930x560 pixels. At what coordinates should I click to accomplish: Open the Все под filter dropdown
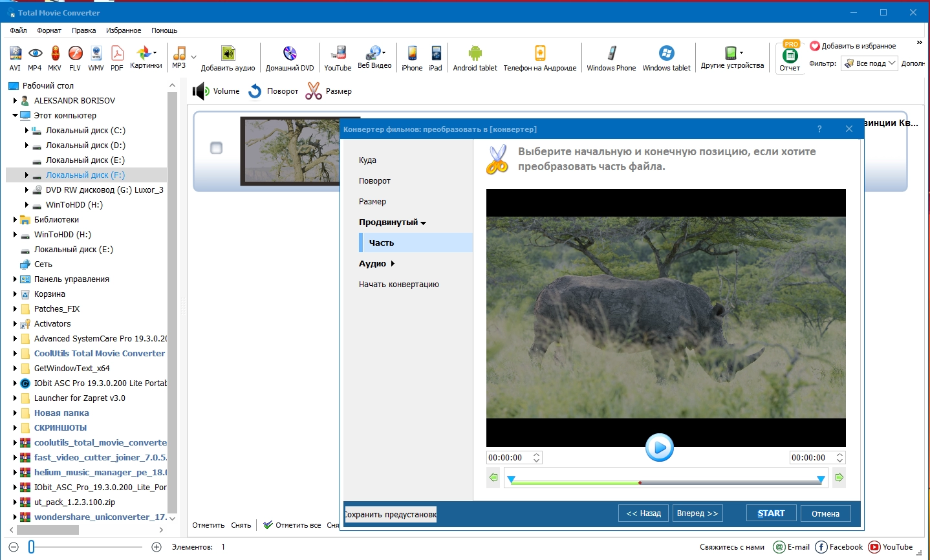[x=870, y=63]
